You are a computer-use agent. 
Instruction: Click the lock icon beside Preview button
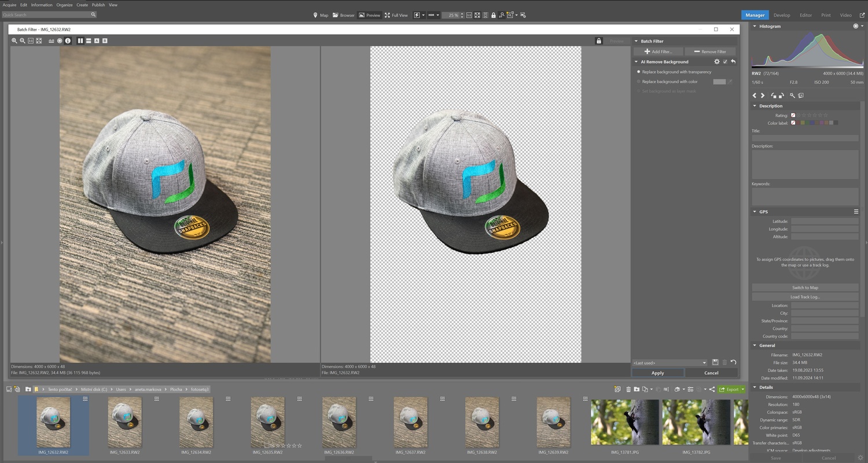pyautogui.click(x=599, y=41)
